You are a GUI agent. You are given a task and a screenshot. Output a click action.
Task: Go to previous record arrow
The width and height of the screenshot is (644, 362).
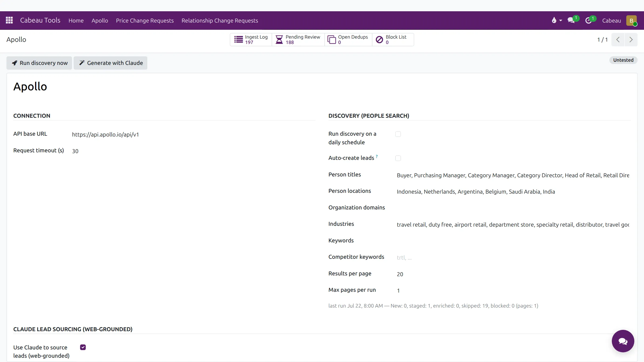pyautogui.click(x=618, y=40)
